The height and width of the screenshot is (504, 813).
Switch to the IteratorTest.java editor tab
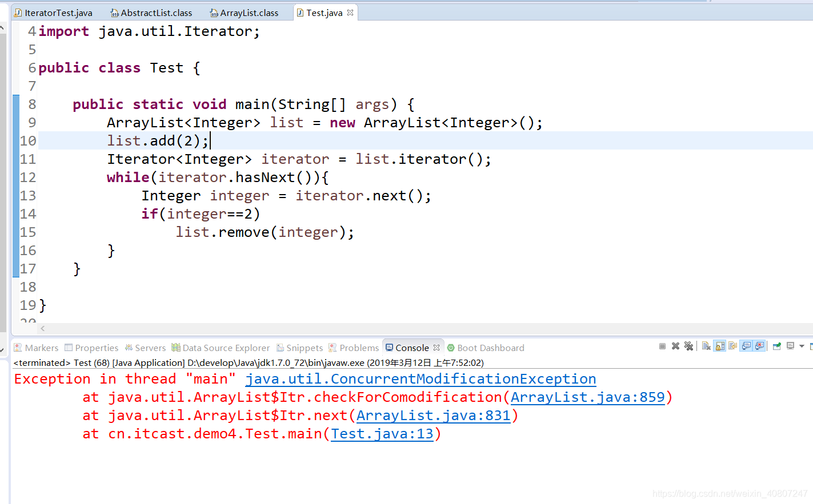tap(53, 13)
